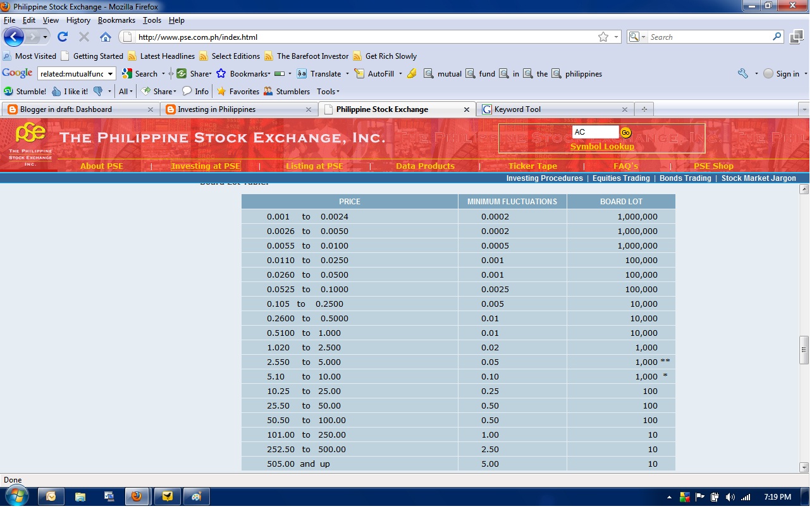Viewport: 812px width, 511px height.
Task: Click the Info speech bubble on StumbleUpon toolbar
Action: click(188, 90)
